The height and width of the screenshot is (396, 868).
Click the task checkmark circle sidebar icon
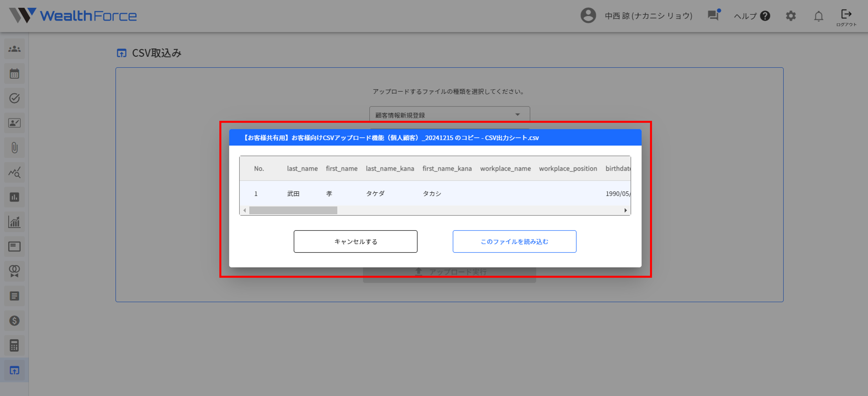click(x=14, y=98)
